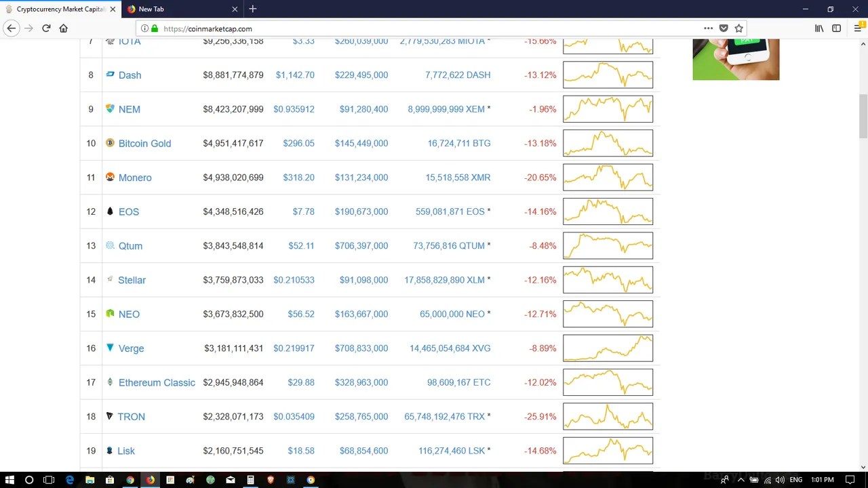Open the page actions three-dot menu
Viewport: 868px width, 488px height.
click(x=709, y=28)
